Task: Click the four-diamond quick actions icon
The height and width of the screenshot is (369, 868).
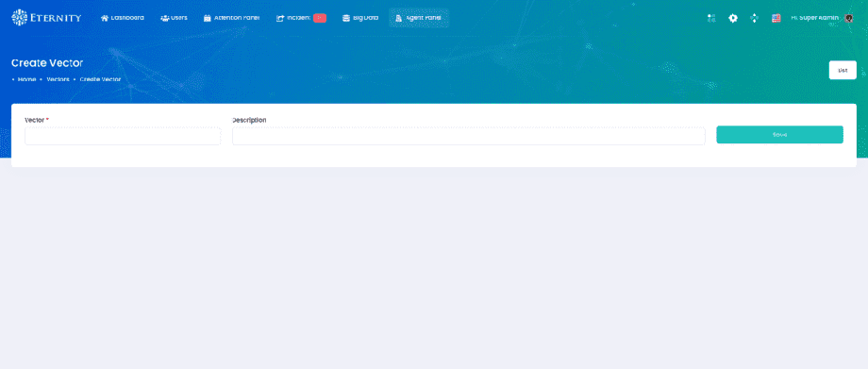Action: point(754,18)
